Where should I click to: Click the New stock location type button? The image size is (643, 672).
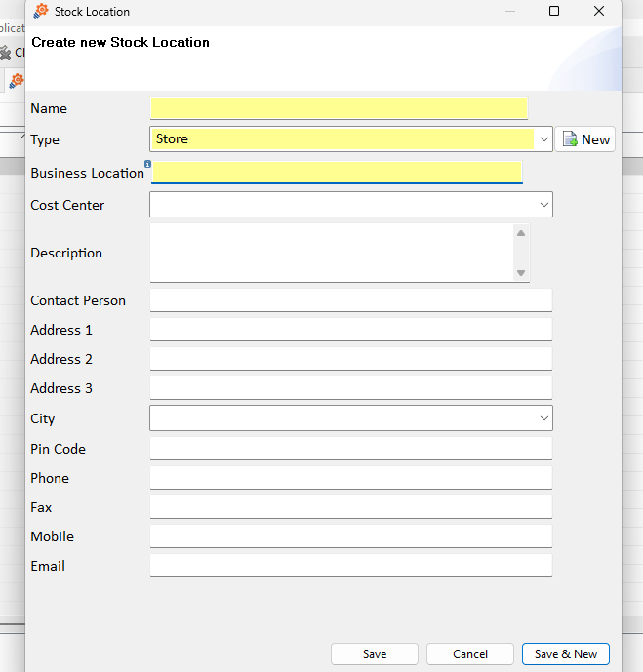[585, 139]
